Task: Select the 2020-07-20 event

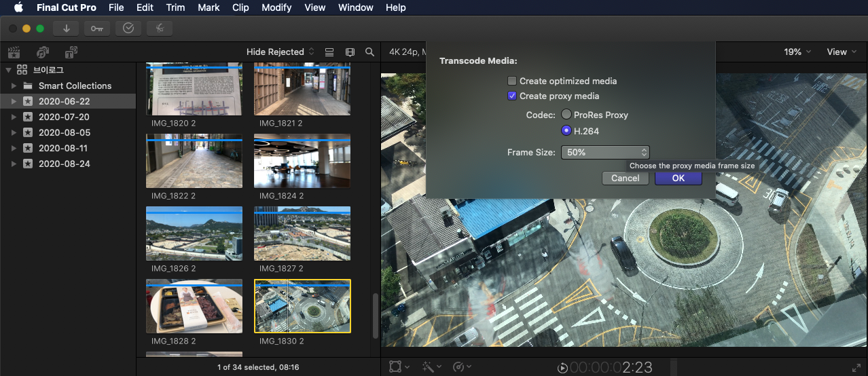Action: pyautogui.click(x=68, y=117)
